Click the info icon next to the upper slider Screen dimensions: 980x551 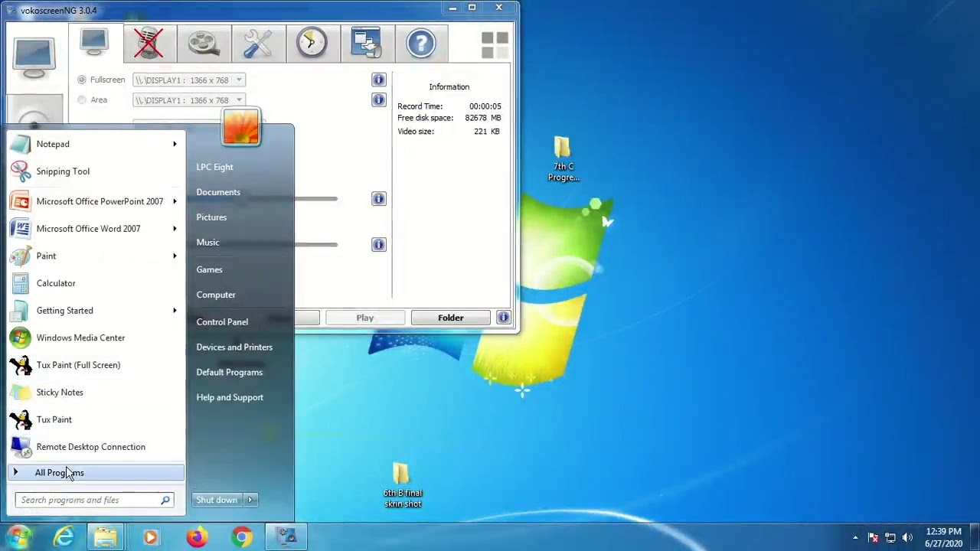click(379, 199)
